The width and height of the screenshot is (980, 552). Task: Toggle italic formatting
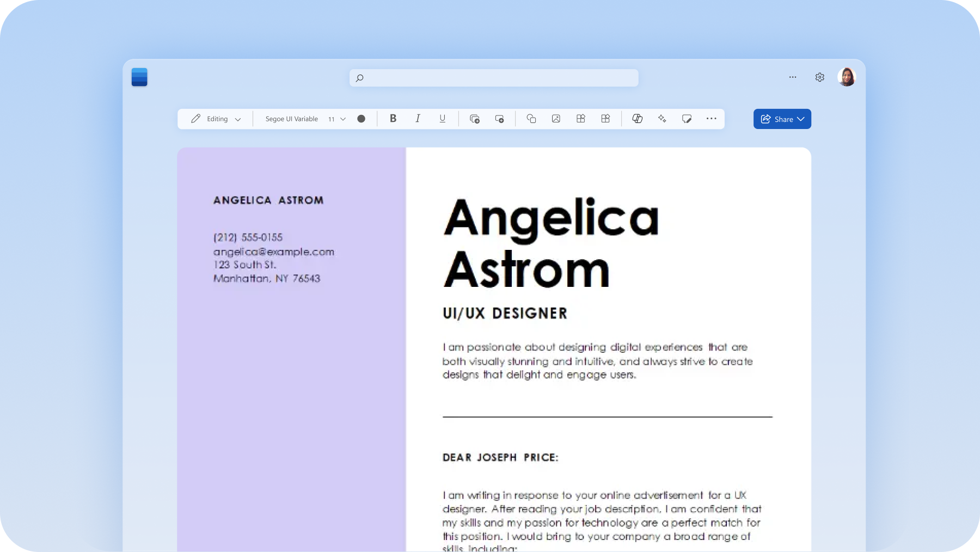[x=418, y=119]
